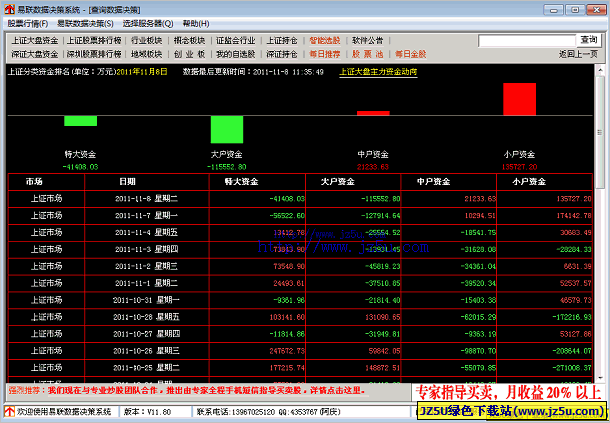Viewport: 610px width, 423px height.
Task: Select the 2011-11-2 星期三 date cell
Action: pyautogui.click(x=147, y=267)
